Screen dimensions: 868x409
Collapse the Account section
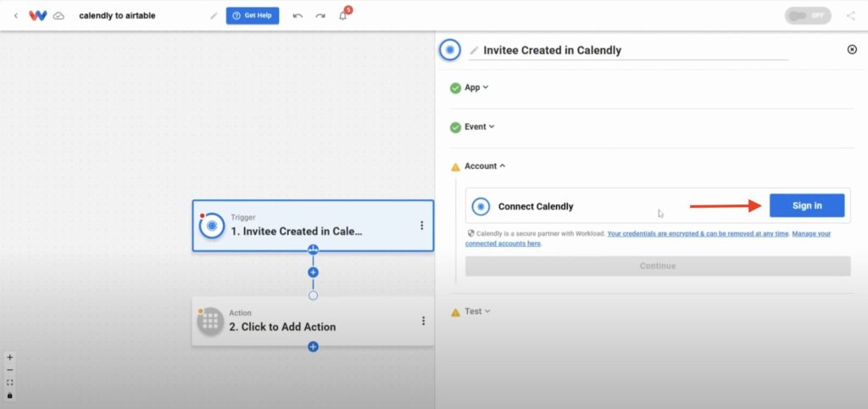(484, 165)
